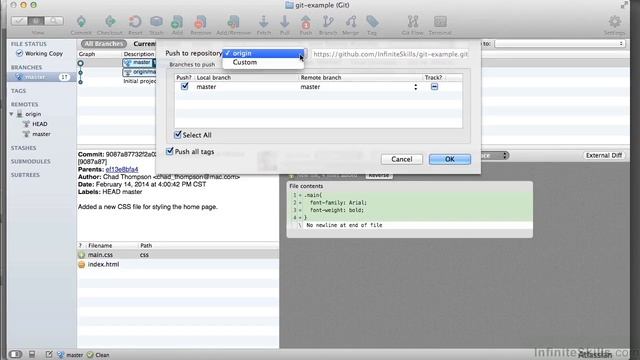Click the repository URL field
The width and height of the screenshot is (640, 360).
coord(391,54)
